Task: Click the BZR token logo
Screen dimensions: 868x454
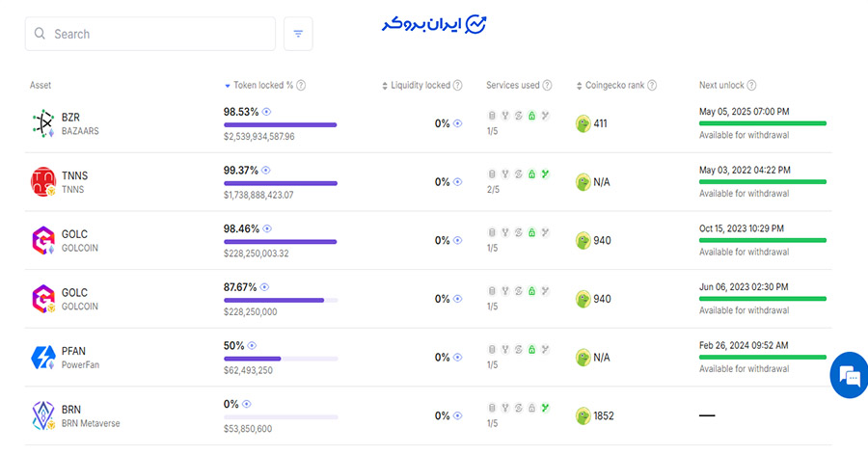Action: [x=43, y=123]
